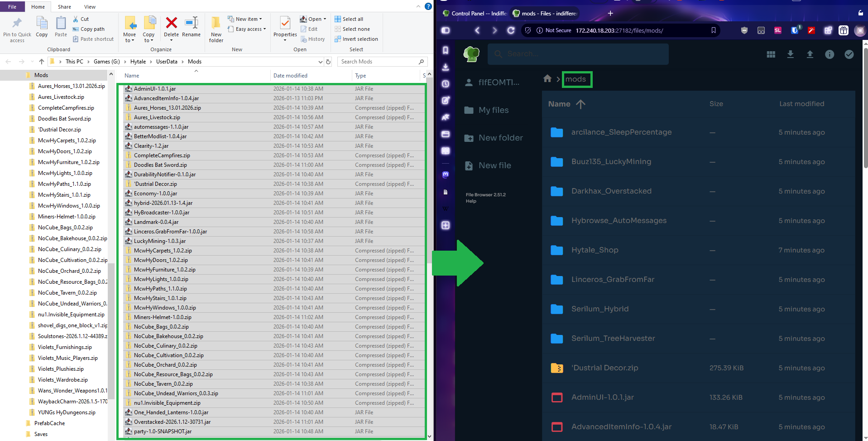The image size is (868, 441).
Task: Click New folder in File Browser sidebar
Action: (500, 138)
